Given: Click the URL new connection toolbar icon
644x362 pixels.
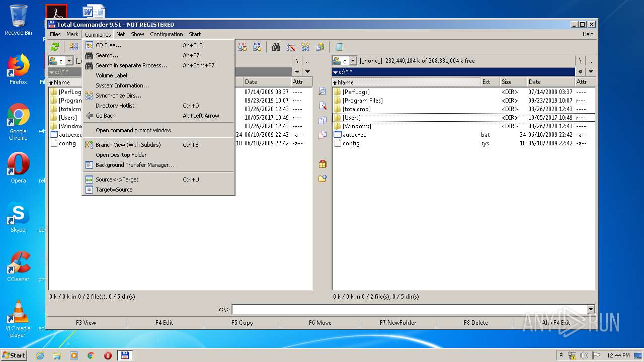Looking at the screenshot, I should pos(257,47).
